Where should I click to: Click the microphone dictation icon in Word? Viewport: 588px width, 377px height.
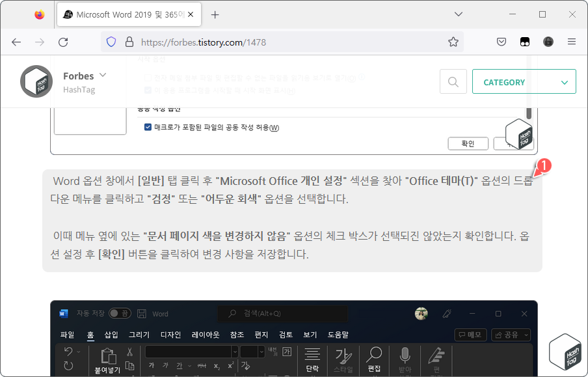coord(405,356)
